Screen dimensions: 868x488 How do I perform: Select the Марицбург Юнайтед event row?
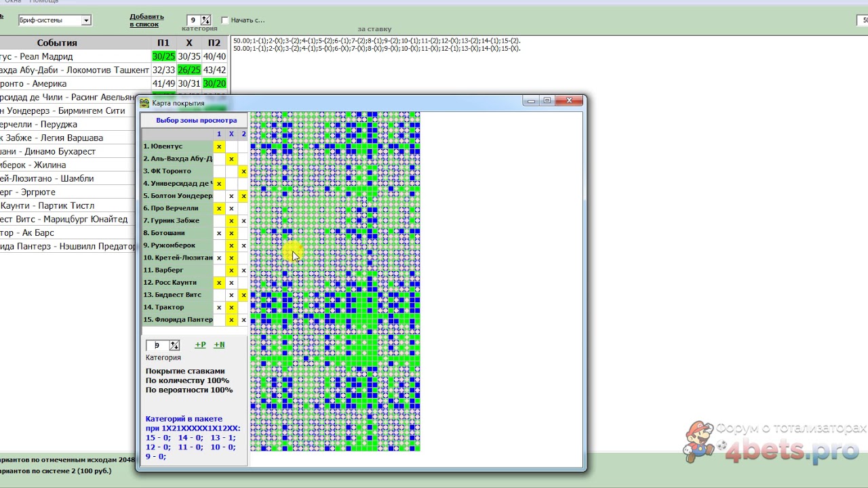click(68, 219)
